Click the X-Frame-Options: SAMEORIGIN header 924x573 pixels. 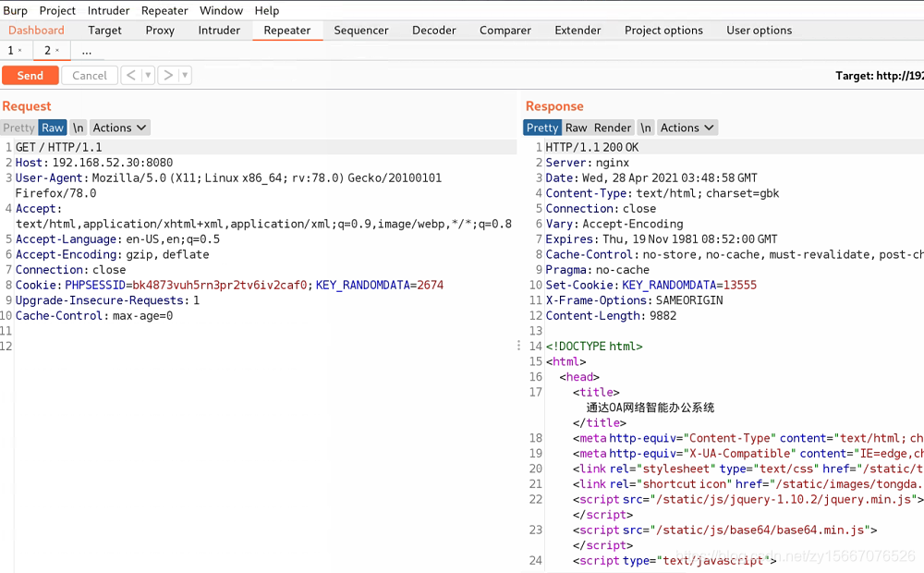pos(634,300)
